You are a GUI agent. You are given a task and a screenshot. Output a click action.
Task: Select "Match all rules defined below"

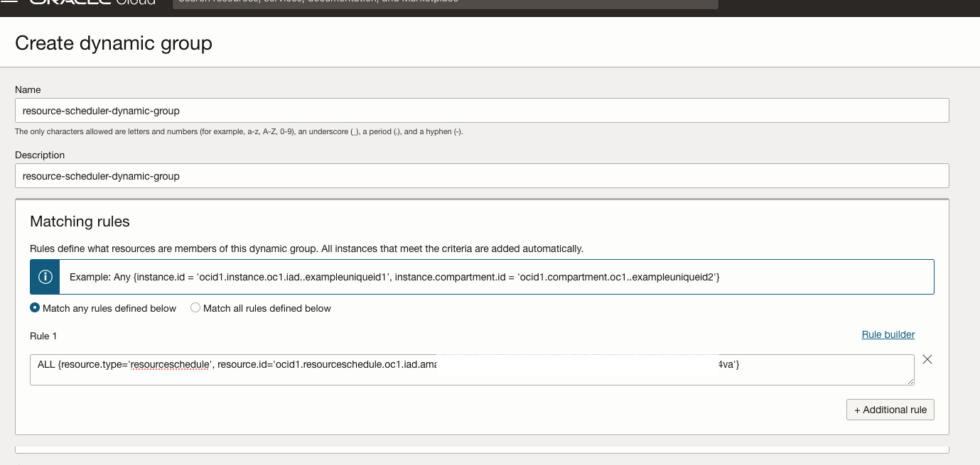(195, 308)
